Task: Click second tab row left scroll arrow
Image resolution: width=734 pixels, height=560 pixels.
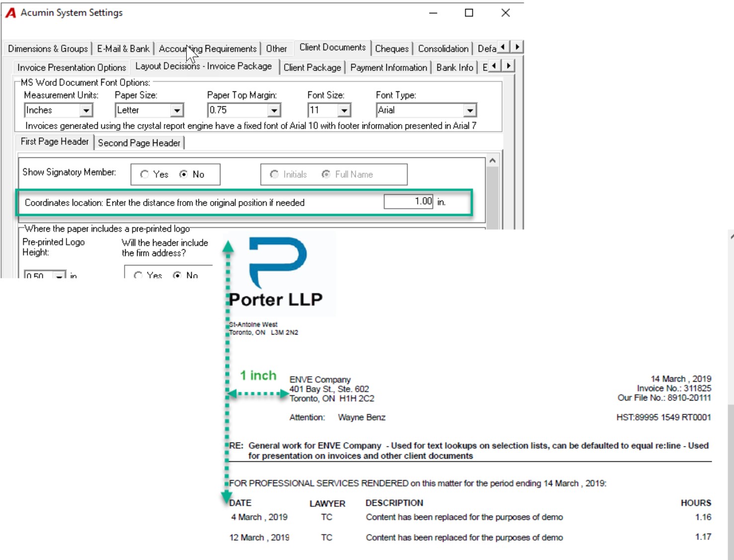Action: click(494, 66)
